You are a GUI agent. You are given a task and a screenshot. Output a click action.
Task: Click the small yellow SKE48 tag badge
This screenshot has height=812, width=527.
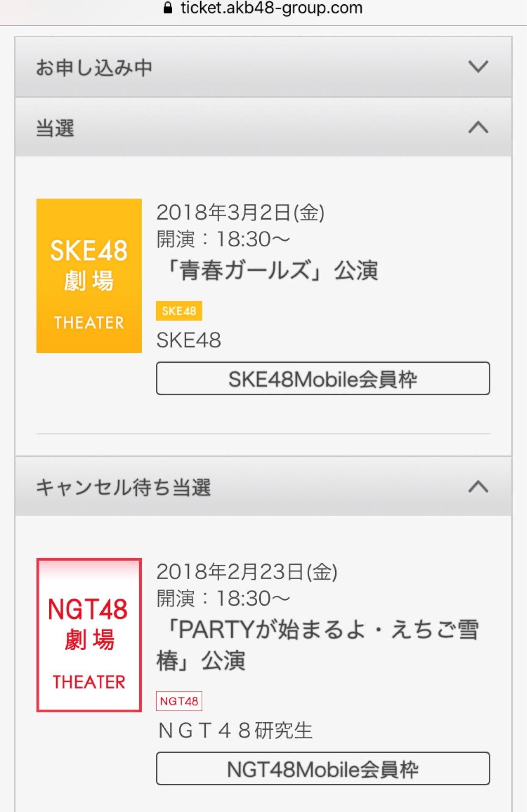pyautogui.click(x=179, y=311)
